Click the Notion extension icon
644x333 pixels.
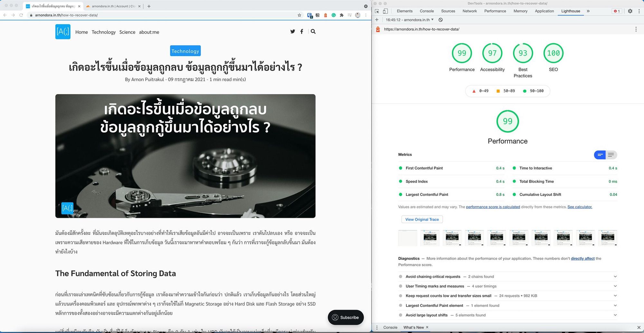[x=318, y=15]
